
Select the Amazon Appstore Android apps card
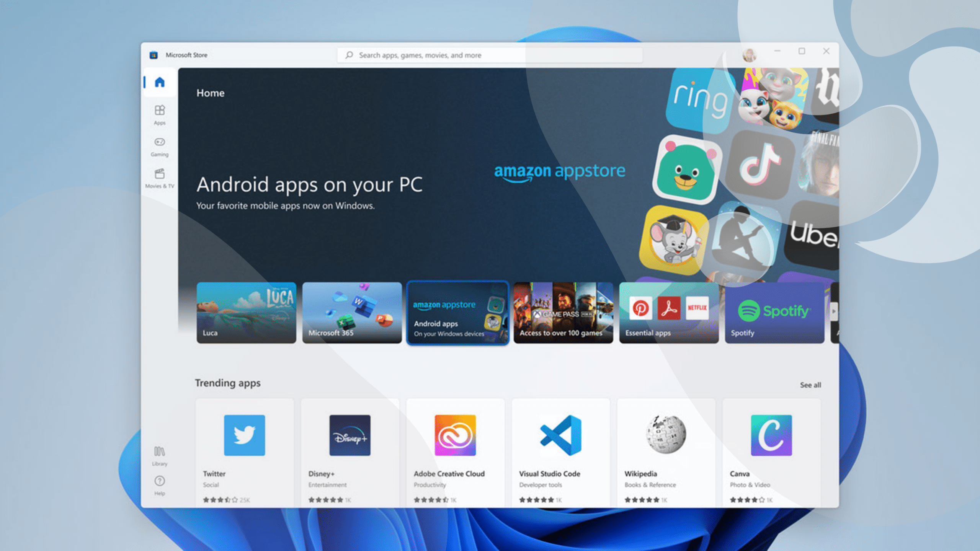[457, 313]
